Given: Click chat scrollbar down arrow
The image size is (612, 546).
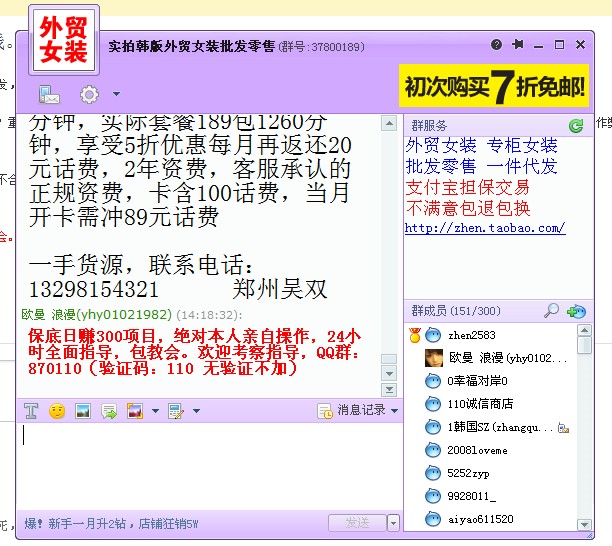Looking at the screenshot, I should pyautogui.click(x=389, y=374).
